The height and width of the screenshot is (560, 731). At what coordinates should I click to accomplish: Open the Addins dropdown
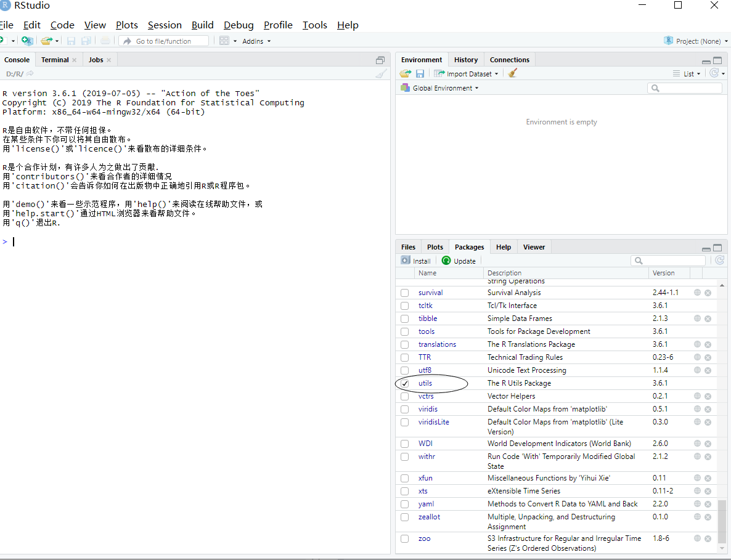pos(256,41)
